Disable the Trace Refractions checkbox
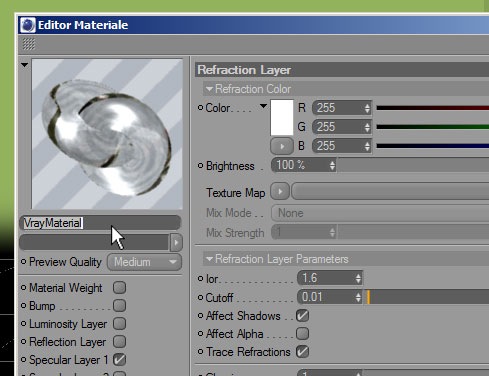 tap(302, 352)
